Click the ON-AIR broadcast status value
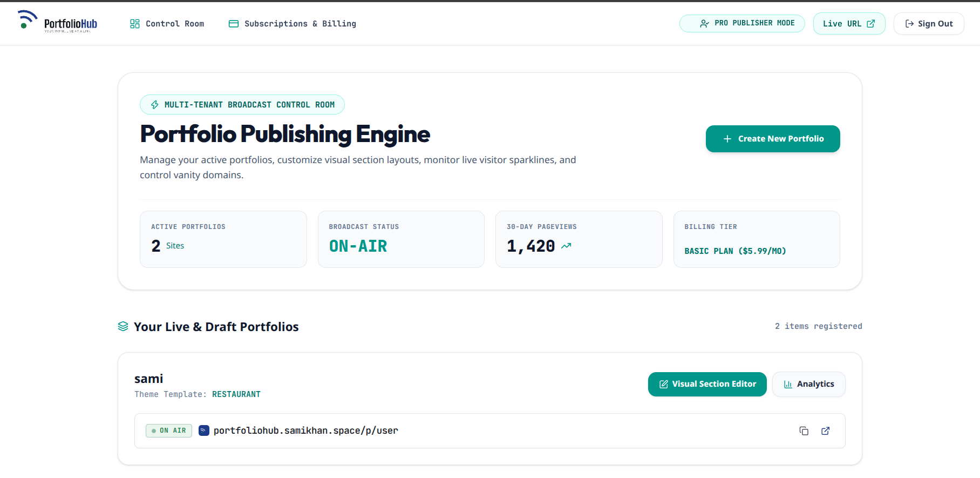This screenshot has width=980, height=478. click(x=358, y=246)
